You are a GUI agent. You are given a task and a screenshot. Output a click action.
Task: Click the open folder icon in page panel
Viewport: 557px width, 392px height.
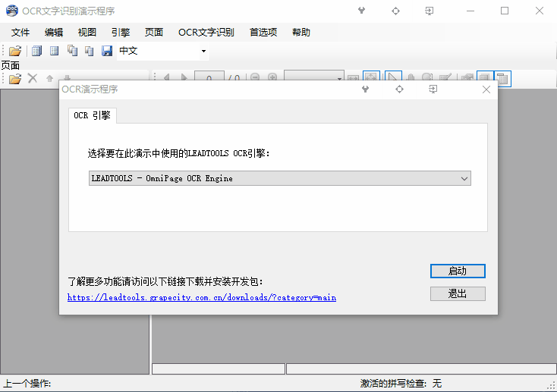pos(15,78)
